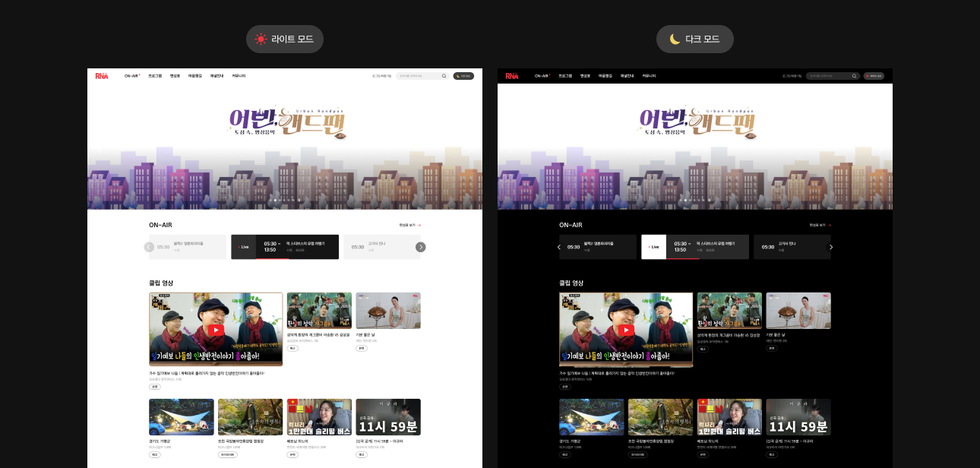Click 편성표 보기 link in light mode
980x468 pixels.
(x=409, y=225)
